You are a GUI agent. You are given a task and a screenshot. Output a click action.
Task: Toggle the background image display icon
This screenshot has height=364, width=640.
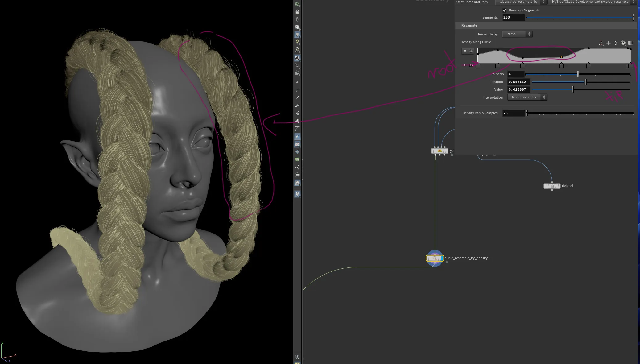(x=297, y=183)
